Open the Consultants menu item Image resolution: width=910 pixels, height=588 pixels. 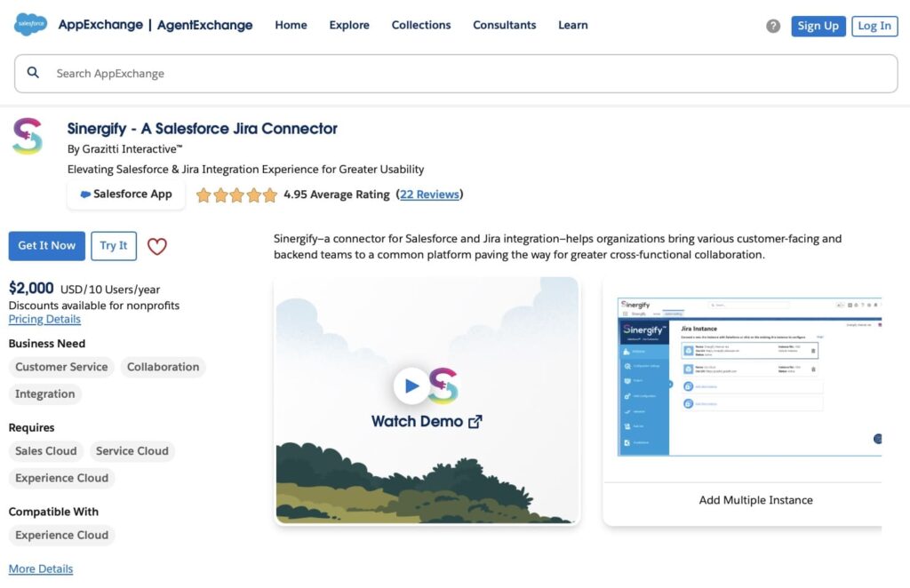coord(505,25)
